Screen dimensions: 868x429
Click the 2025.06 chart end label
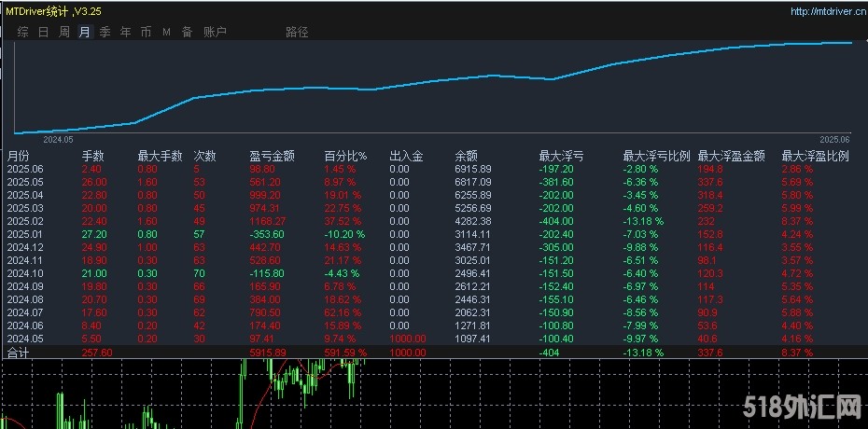834,139
